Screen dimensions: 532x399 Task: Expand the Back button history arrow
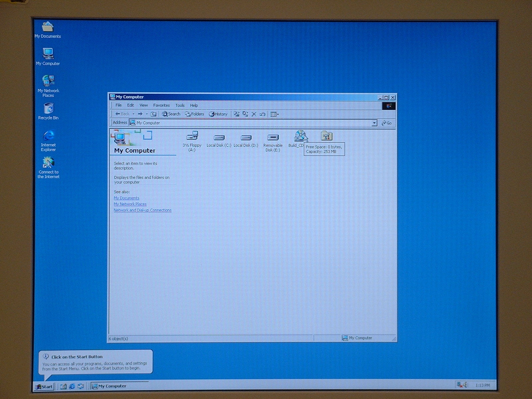pyautogui.click(x=133, y=114)
